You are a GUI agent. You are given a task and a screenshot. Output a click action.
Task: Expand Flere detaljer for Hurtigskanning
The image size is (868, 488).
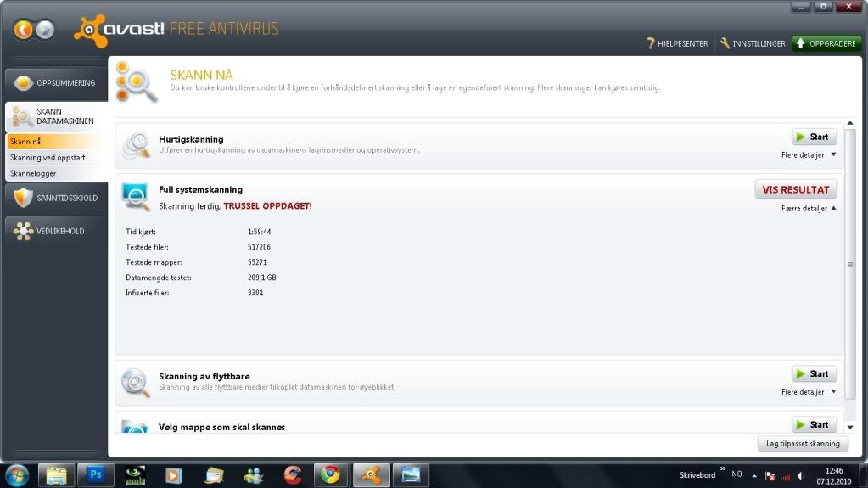coord(809,155)
